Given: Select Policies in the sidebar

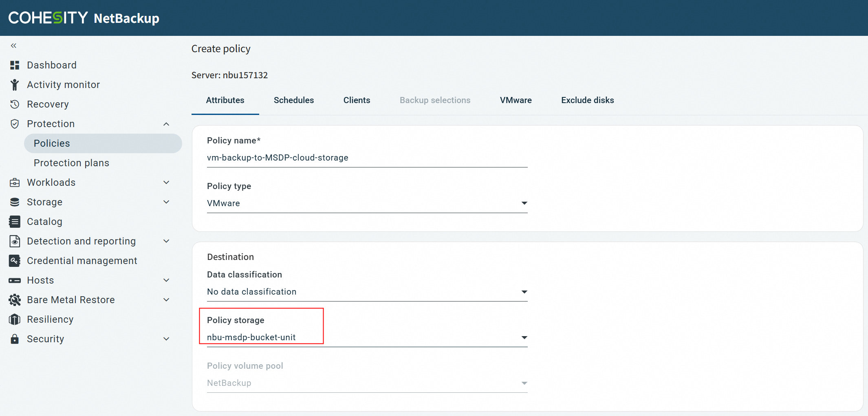Looking at the screenshot, I should [x=103, y=143].
